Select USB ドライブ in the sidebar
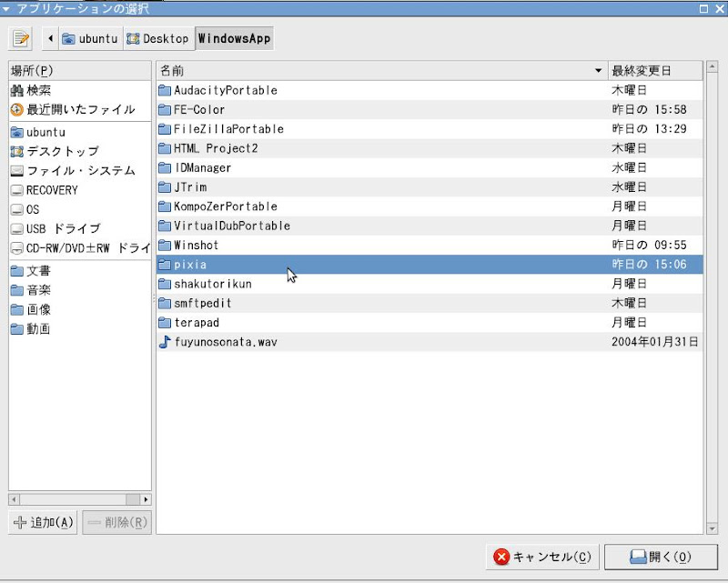The width and height of the screenshot is (728, 583). coord(79,229)
